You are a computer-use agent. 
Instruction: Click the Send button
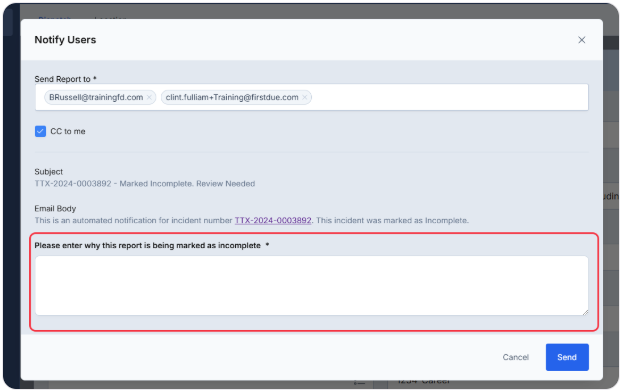[x=567, y=357]
